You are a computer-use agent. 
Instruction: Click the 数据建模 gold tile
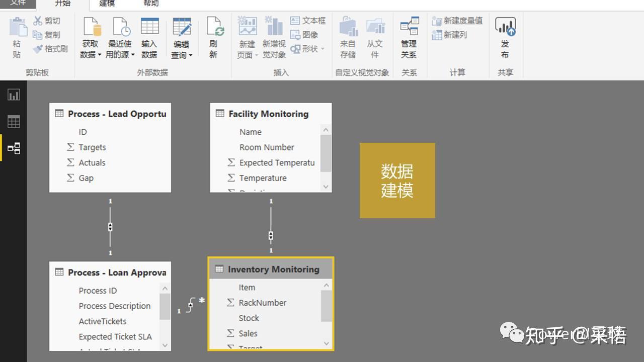click(397, 180)
